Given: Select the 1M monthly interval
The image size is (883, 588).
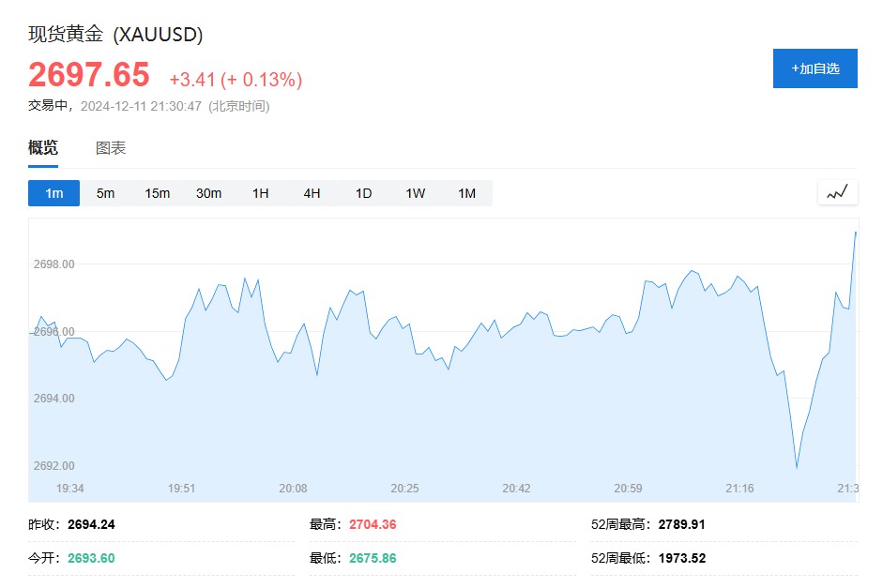Looking at the screenshot, I should [466, 193].
